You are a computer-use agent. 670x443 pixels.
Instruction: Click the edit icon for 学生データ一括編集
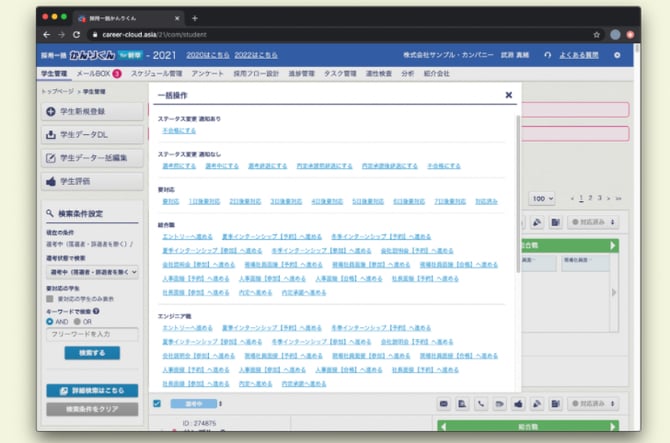point(52,158)
